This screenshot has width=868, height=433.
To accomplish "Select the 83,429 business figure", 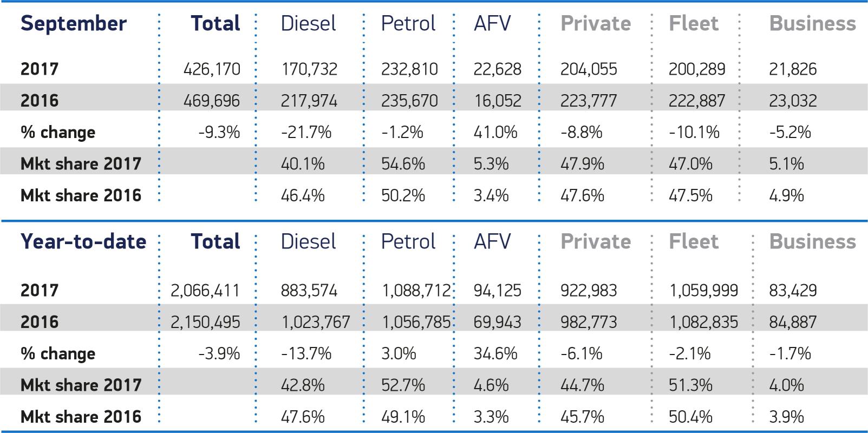I will tap(793, 291).
